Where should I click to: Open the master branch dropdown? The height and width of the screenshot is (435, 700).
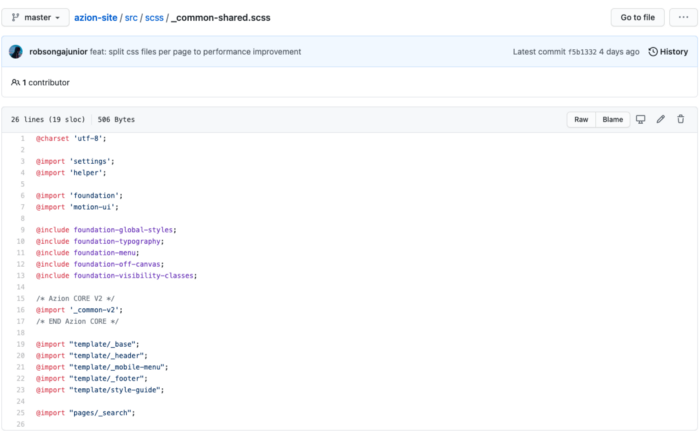[35, 17]
